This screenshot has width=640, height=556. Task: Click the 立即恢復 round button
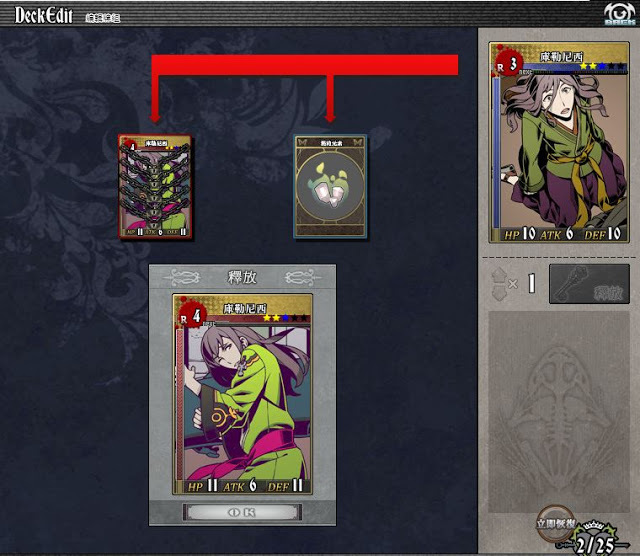(556, 524)
